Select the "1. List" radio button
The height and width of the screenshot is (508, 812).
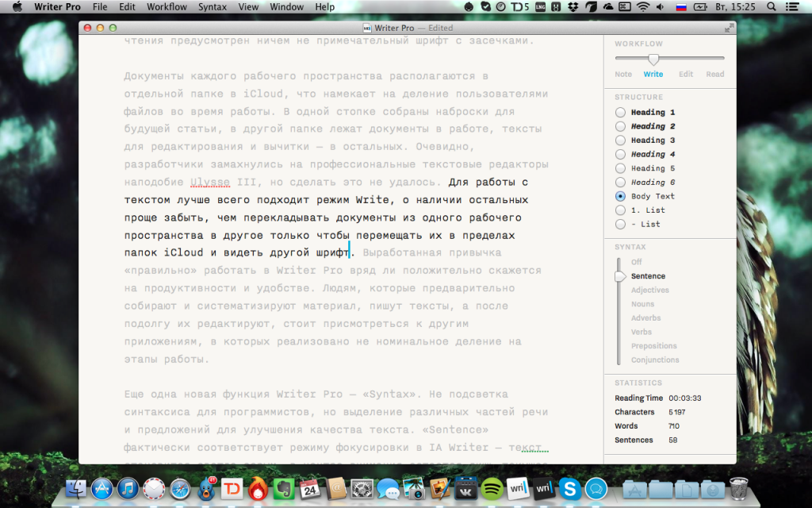(620, 210)
